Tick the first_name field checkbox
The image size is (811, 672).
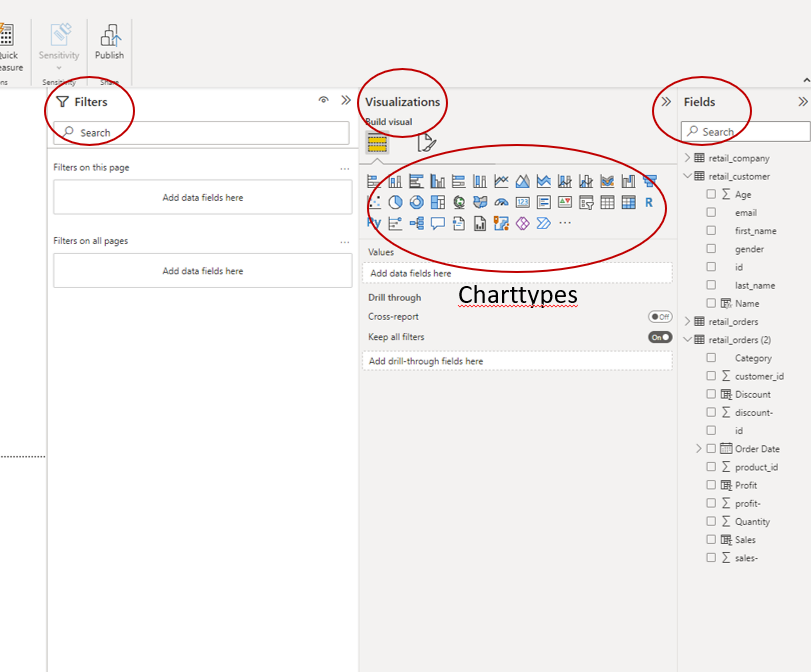point(711,230)
